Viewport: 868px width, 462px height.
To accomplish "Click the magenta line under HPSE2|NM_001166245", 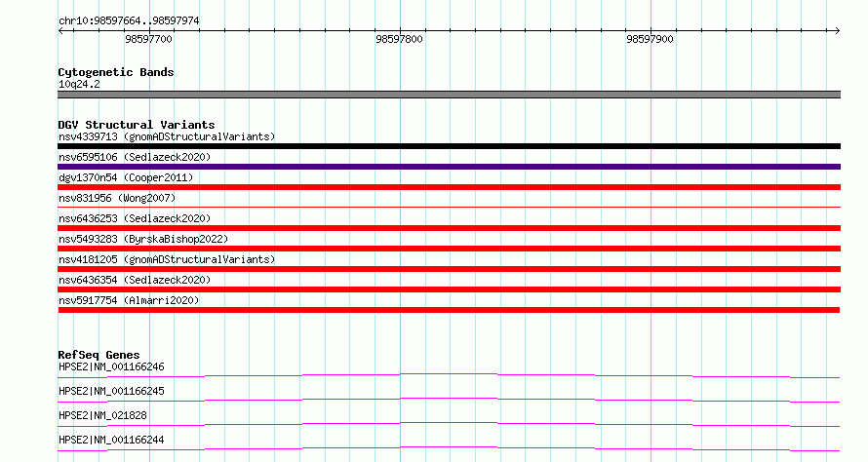I will [x=449, y=400].
